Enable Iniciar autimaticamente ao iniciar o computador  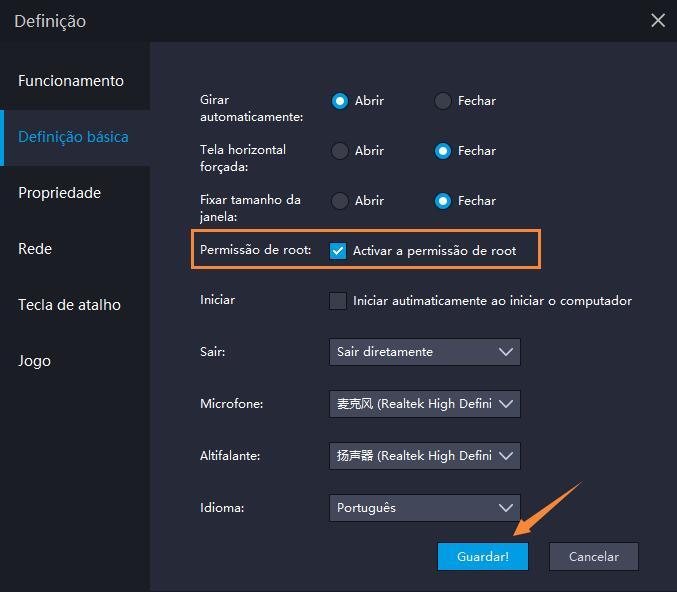click(338, 301)
